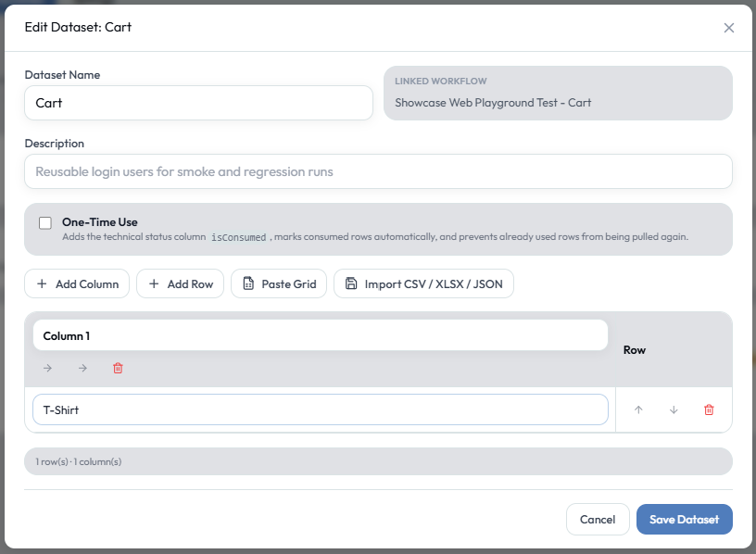
Task: Delete Column 1 with its red trash icon
Action: coord(119,369)
